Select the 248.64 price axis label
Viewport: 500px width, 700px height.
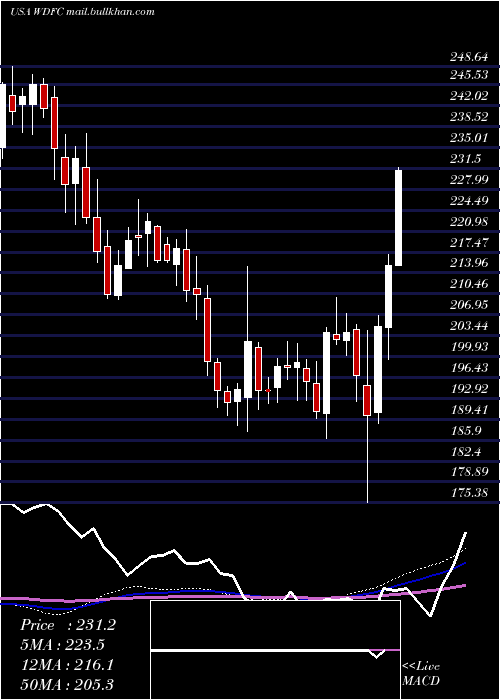[469, 57]
